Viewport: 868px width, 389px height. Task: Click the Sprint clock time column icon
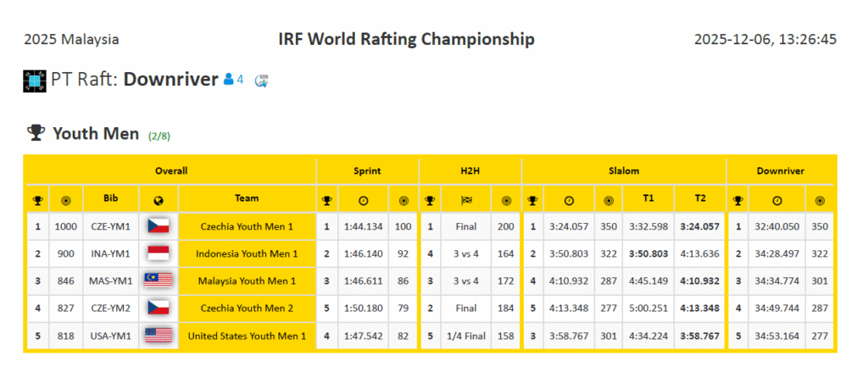(x=363, y=201)
